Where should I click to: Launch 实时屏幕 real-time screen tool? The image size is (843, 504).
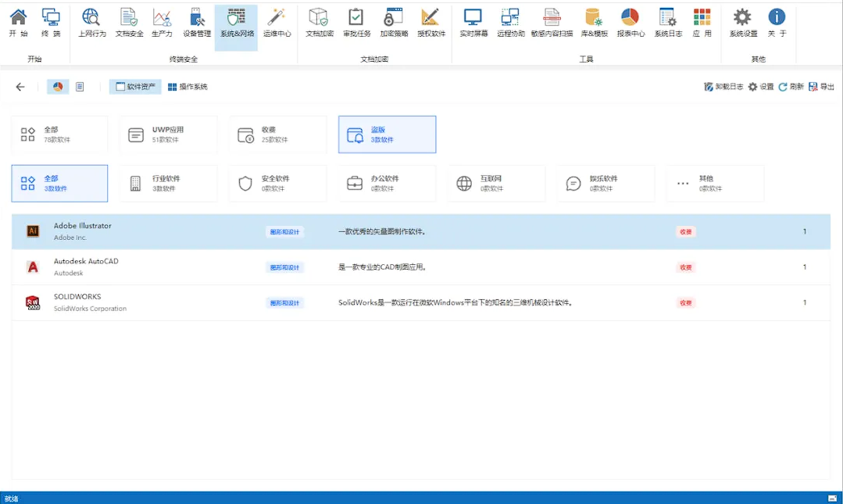(x=473, y=23)
